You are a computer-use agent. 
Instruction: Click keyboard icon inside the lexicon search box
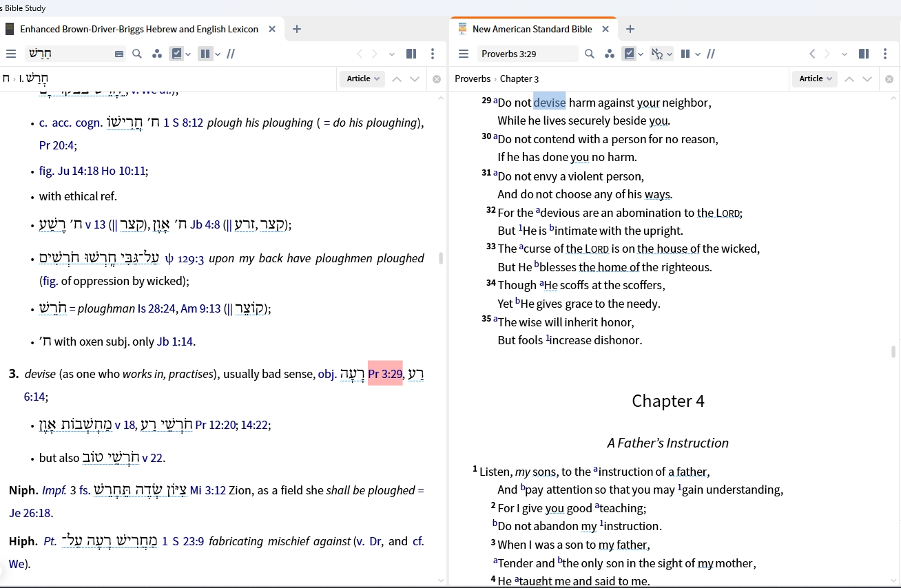pos(119,54)
